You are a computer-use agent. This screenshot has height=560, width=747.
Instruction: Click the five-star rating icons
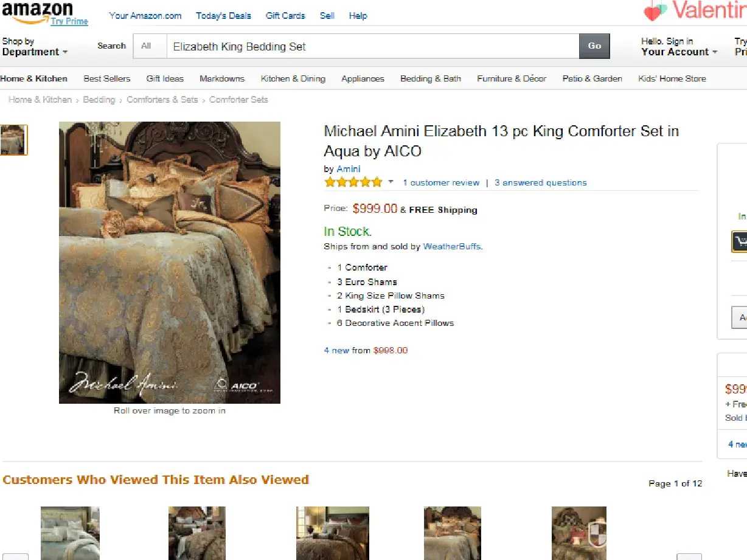tap(353, 182)
